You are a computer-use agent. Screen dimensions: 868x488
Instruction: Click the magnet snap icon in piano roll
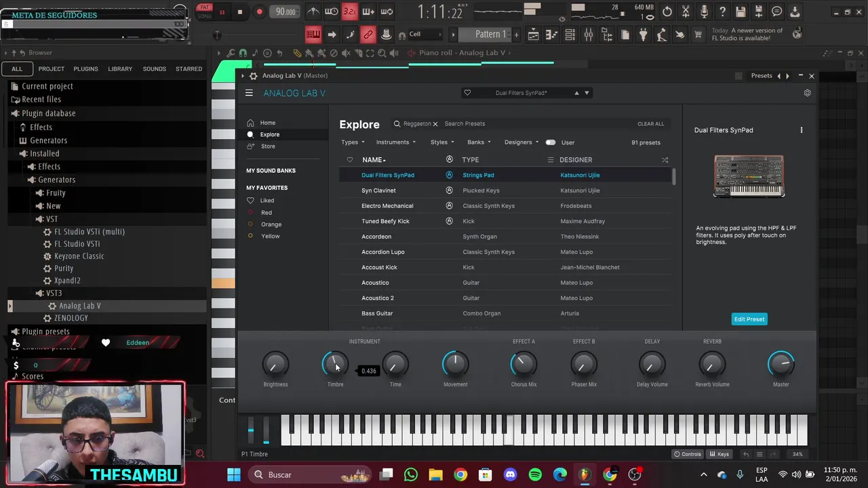click(x=243, y=53)
